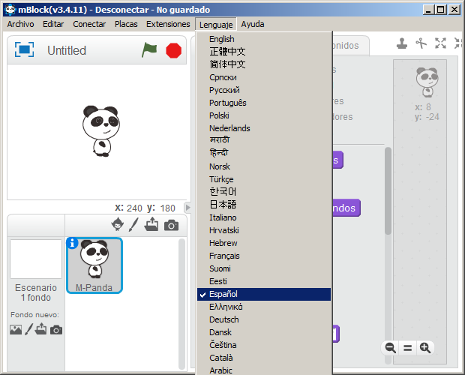Screen dimensions: 465x375
Task: Close the open Lenguaje menu
Action: click(216, 24)
